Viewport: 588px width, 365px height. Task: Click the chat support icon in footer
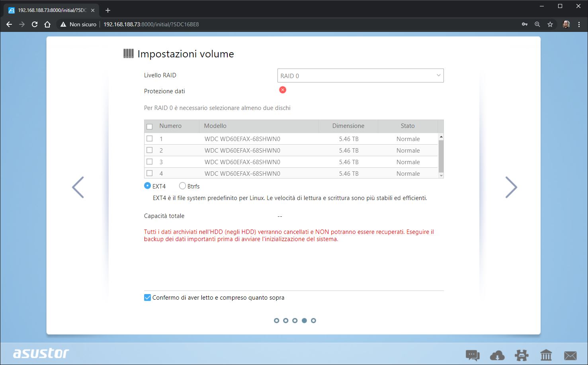click(473, 355)
